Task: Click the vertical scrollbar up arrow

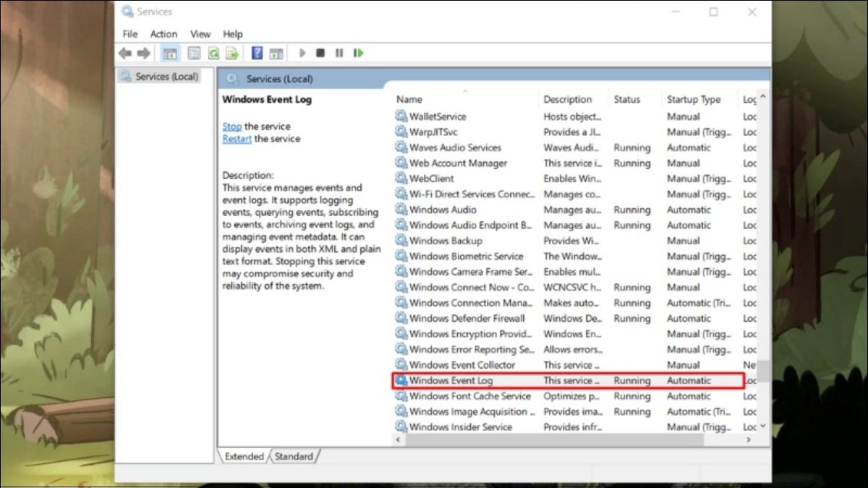Action: click(764, 97)
